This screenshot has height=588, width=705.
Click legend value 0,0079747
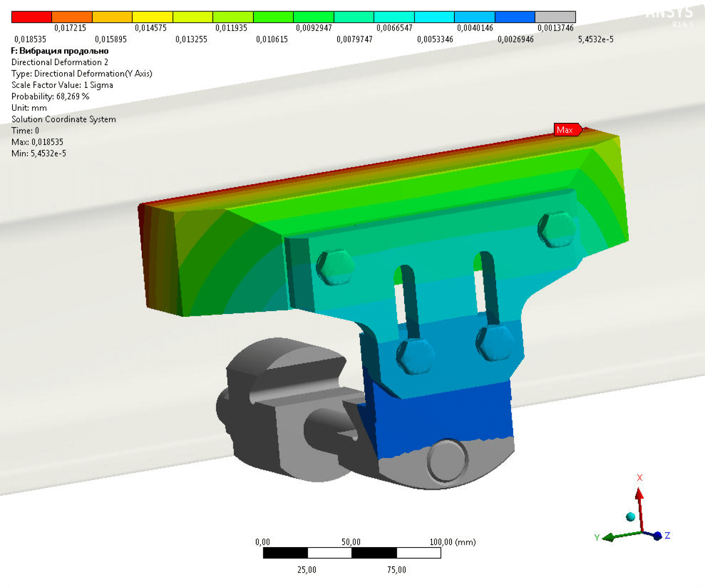click(354, 40)
